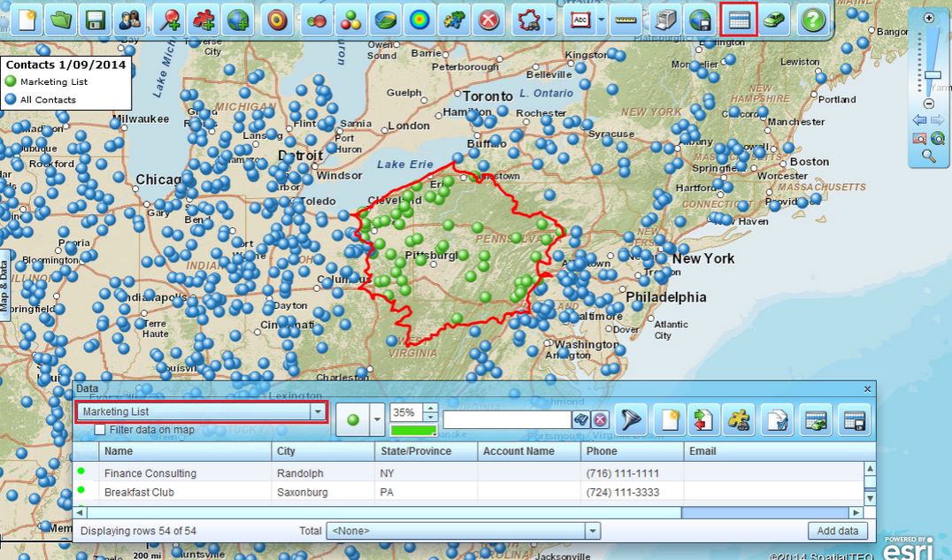Image resolution: width=952 pixels, height=560 pixels.
Task: Click the heat map concentric circles icon
Action: pos(420,20)
